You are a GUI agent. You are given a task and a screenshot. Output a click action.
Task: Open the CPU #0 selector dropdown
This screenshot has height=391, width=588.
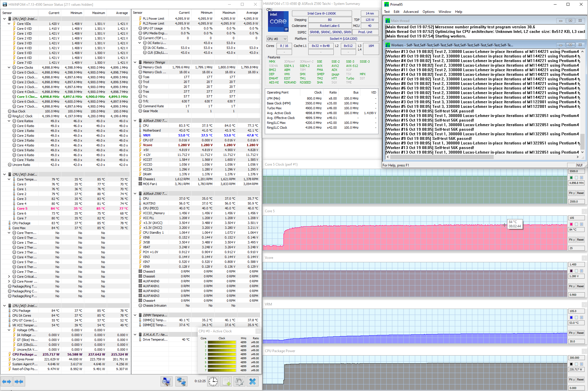(277, 39)
